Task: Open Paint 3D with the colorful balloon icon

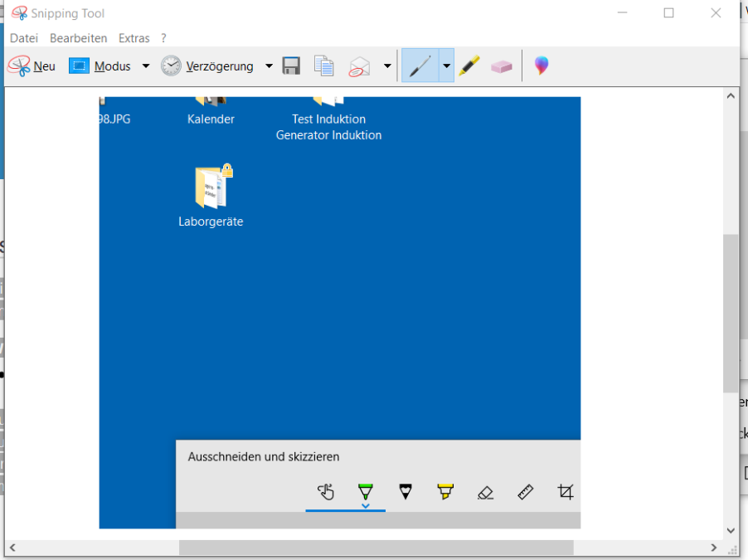Action: [541, 66]
